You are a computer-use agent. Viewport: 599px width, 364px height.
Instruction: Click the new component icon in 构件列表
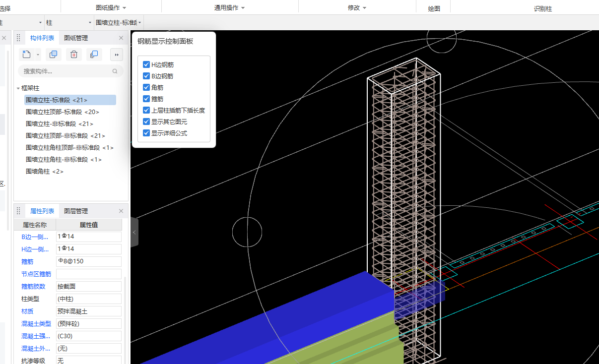coord(27,55)
